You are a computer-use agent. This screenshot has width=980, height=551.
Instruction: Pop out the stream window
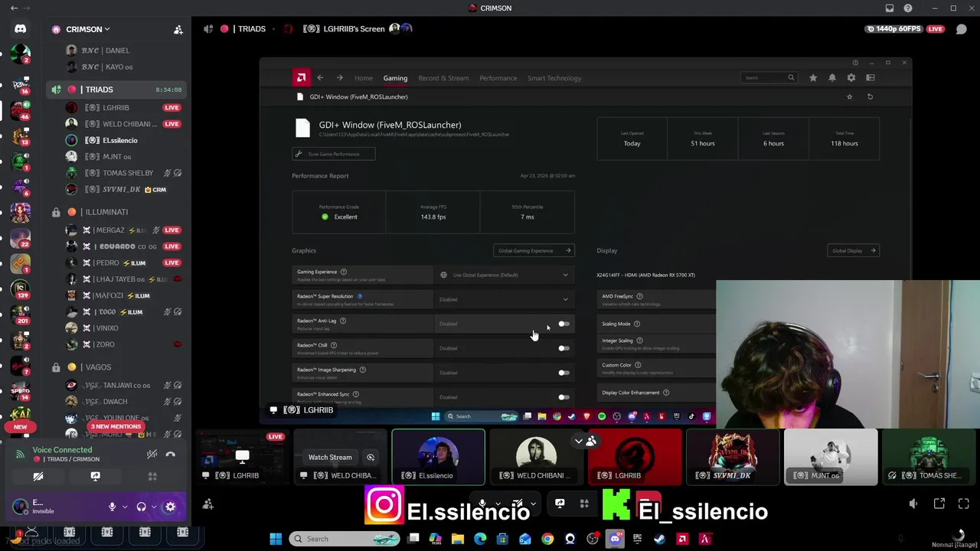[939, 504]
